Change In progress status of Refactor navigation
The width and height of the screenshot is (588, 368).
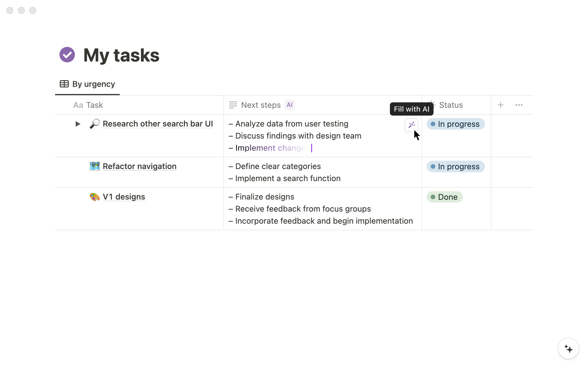456,166
